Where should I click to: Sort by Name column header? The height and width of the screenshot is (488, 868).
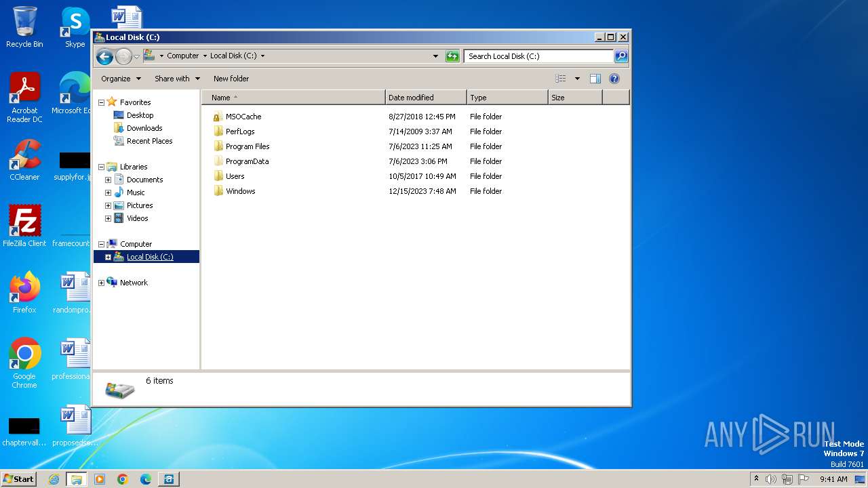293,98
